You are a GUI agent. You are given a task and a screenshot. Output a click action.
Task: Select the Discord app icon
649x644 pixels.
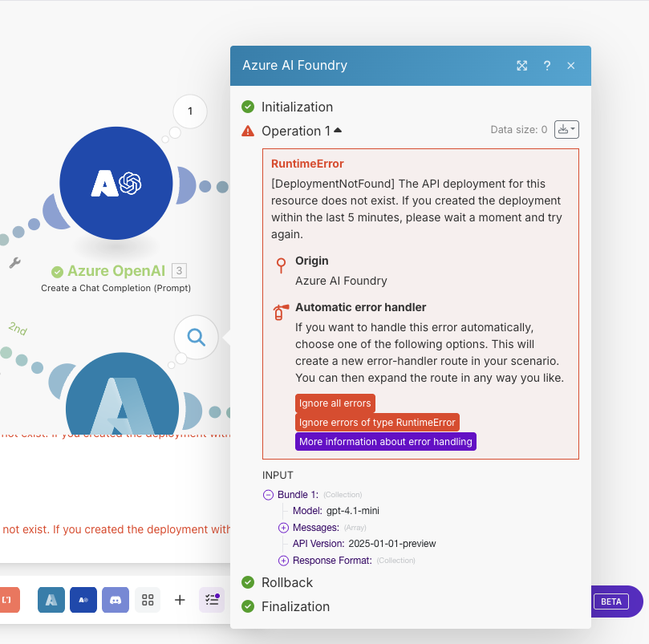(x=116, y=599)
